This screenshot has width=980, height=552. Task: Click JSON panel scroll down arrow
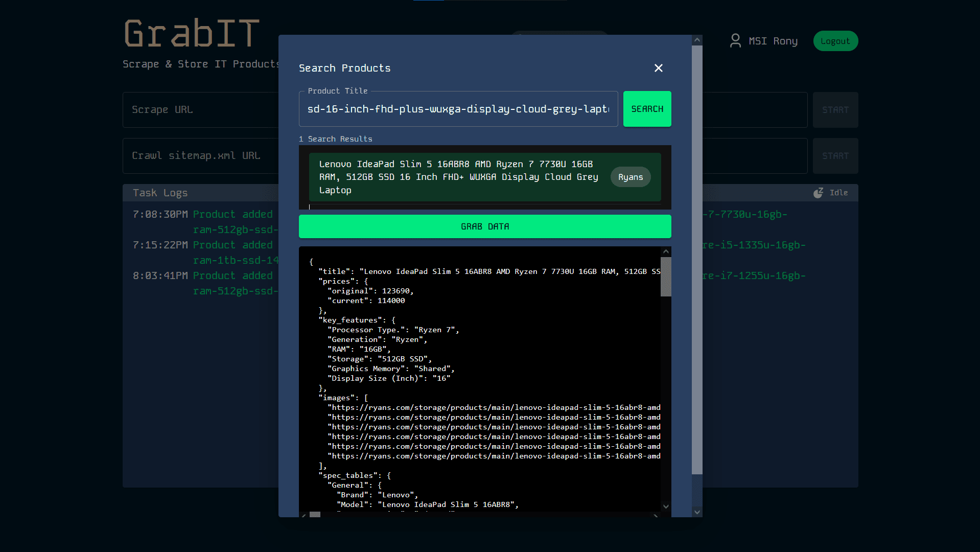666,507
